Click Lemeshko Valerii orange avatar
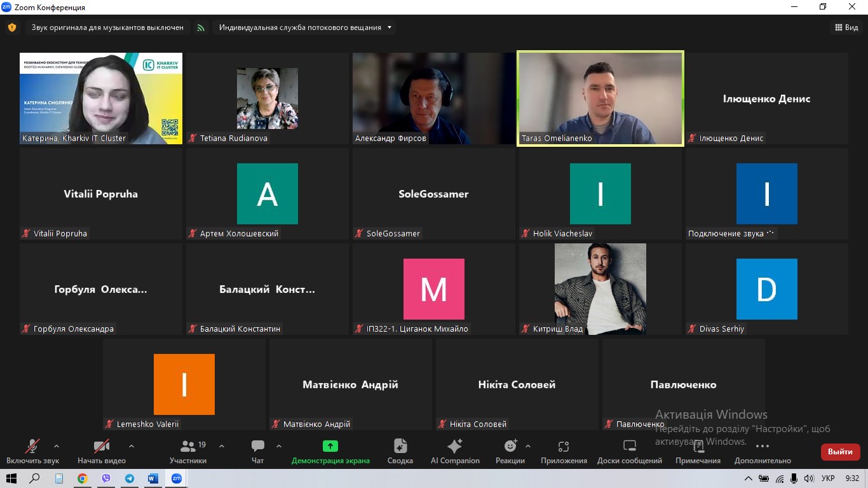Viewport: 868px width, 488px height. coord(184,384)
